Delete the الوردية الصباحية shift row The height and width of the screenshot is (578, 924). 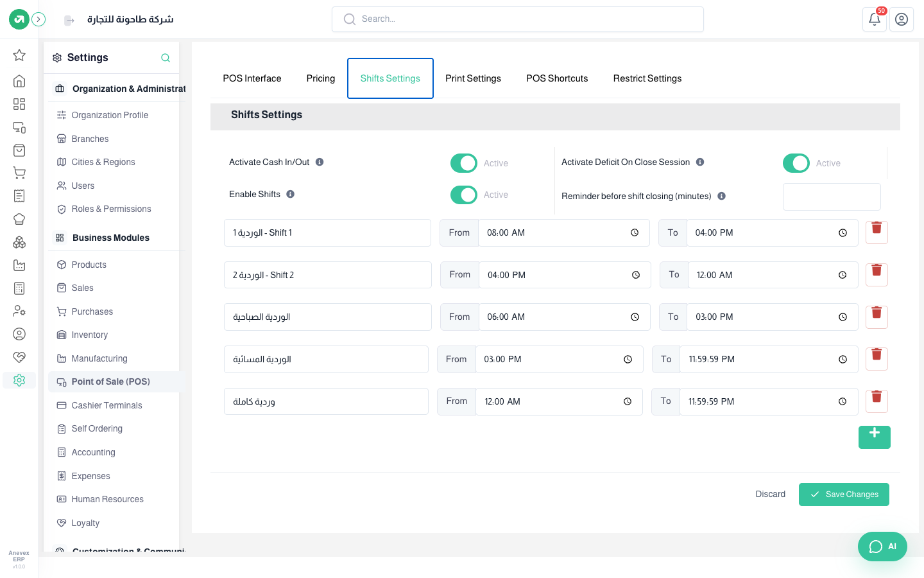pyautogui.click(x=877, y=317)
